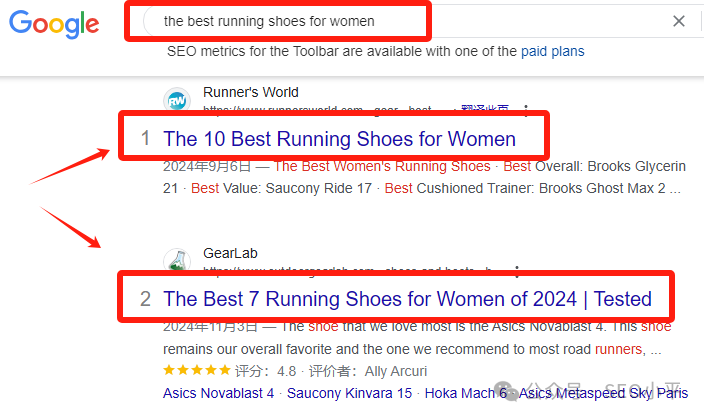Open the Hoka Mach 6 sitelink
The width and height of the screenshot is (704, 419).
coord(466,393)
